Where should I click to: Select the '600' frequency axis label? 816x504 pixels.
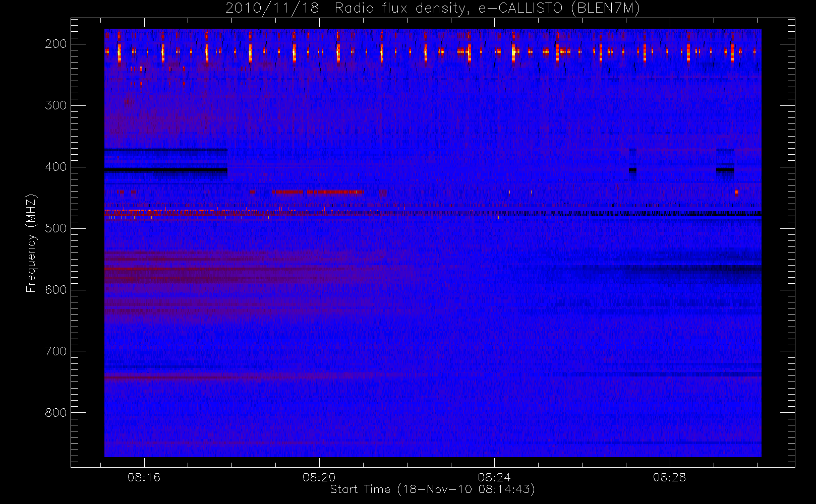pos(56,290)
